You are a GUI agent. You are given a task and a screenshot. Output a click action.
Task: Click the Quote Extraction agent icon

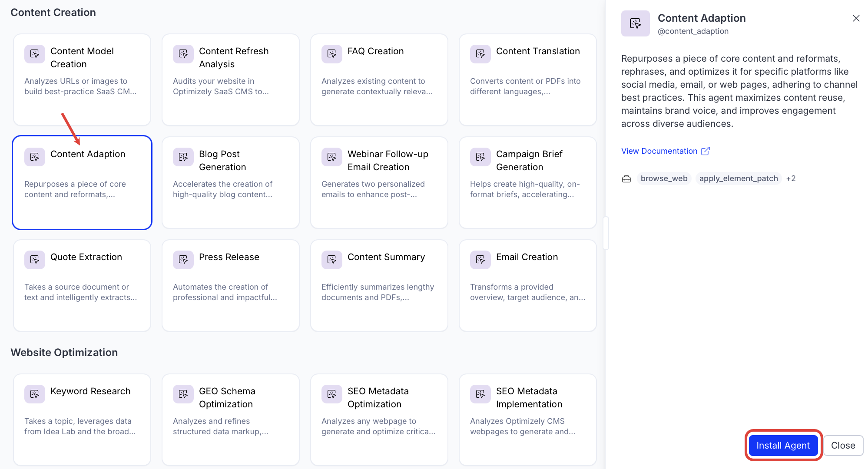click(35, 260)
